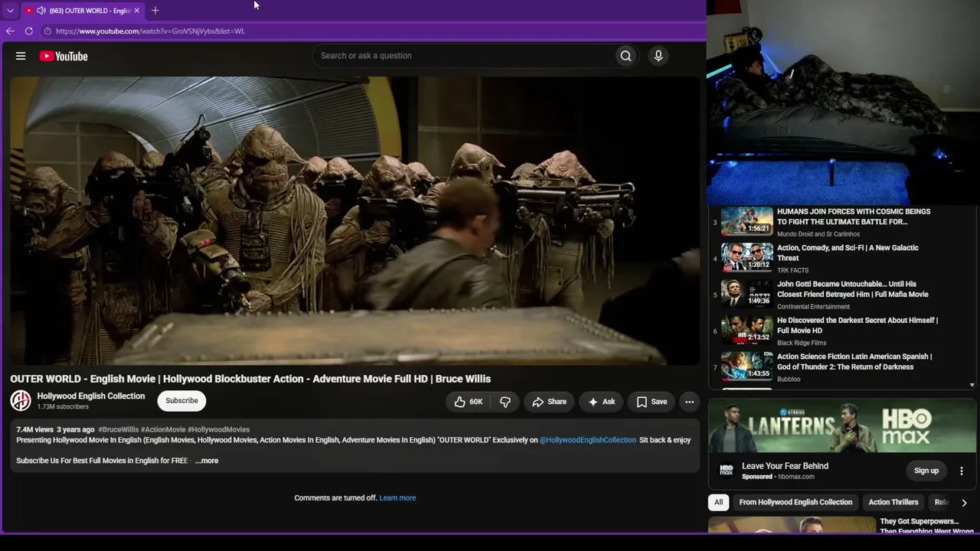Close the OUTER WORLD browser tab
Viewport: 980px width, 551px height.
[137, 11]
